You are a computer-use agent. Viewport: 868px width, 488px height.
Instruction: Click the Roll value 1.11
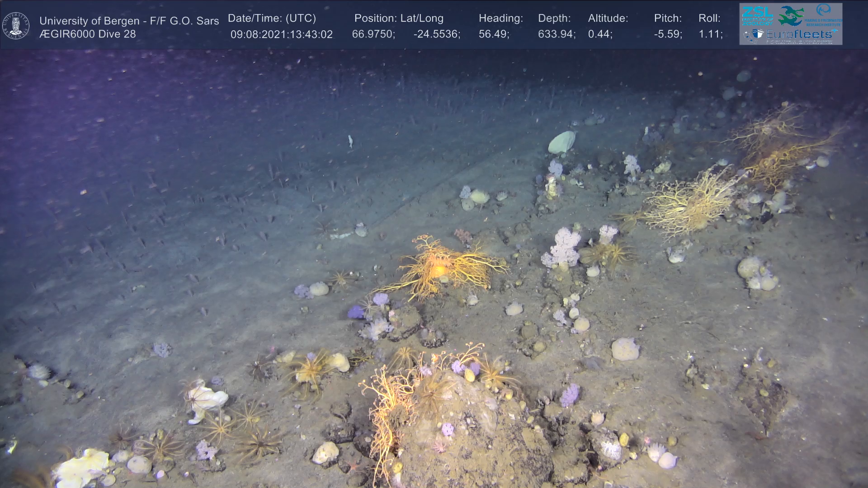710,34
